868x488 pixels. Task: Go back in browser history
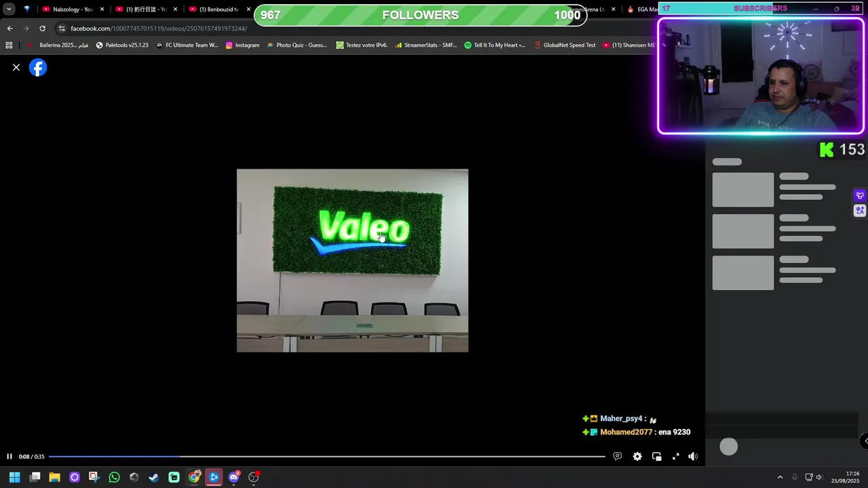point(9,28)
